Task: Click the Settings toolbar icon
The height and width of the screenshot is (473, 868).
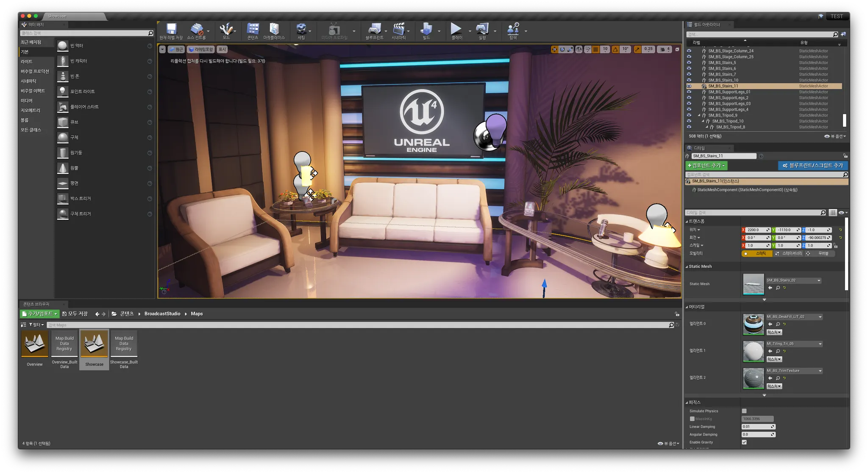Action: click(x=301, y=30)
